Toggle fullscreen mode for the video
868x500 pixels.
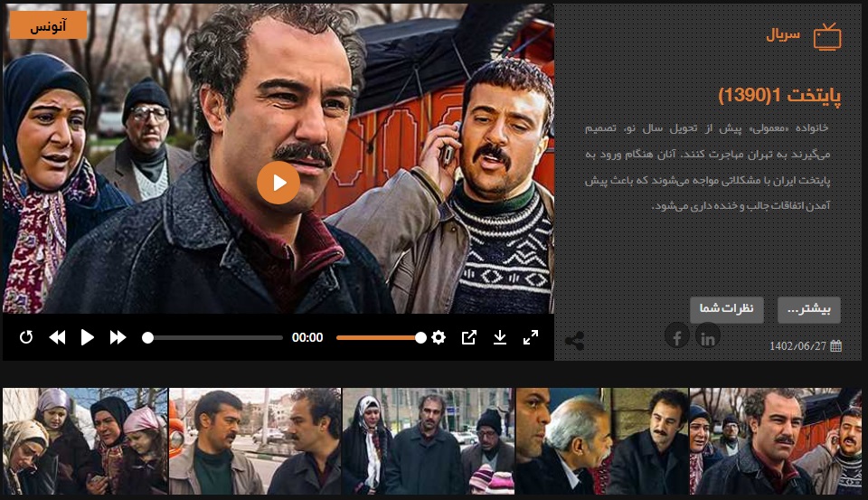pyautogui.click(x=531, y=337)
